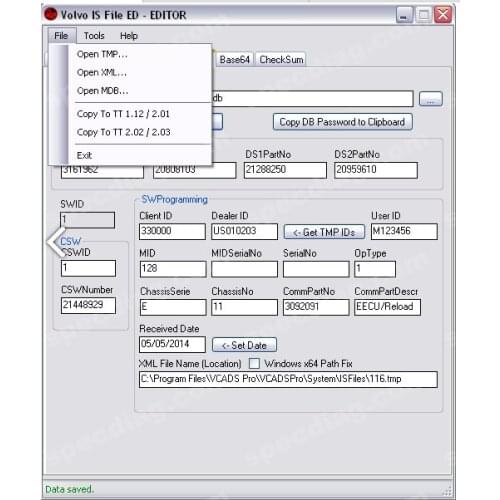Click the CSWNumber field 21448929
This screenshot has width=500, height=500.
pyautogui.click(x=88, y=305)
